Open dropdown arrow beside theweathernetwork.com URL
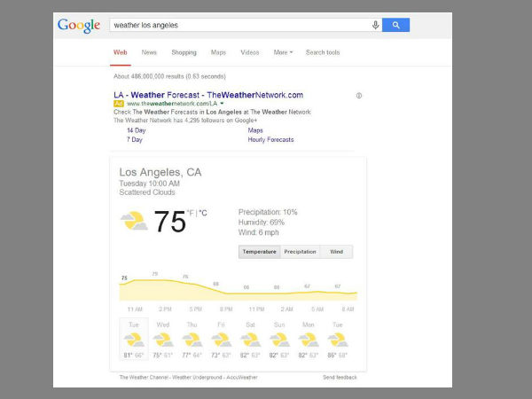Image resolution: width=532 pixels, height=399 pixels. tap(222, 104)
